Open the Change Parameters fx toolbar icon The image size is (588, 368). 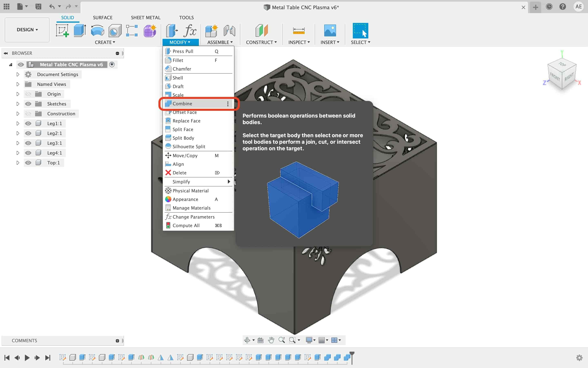click(190, 31)
